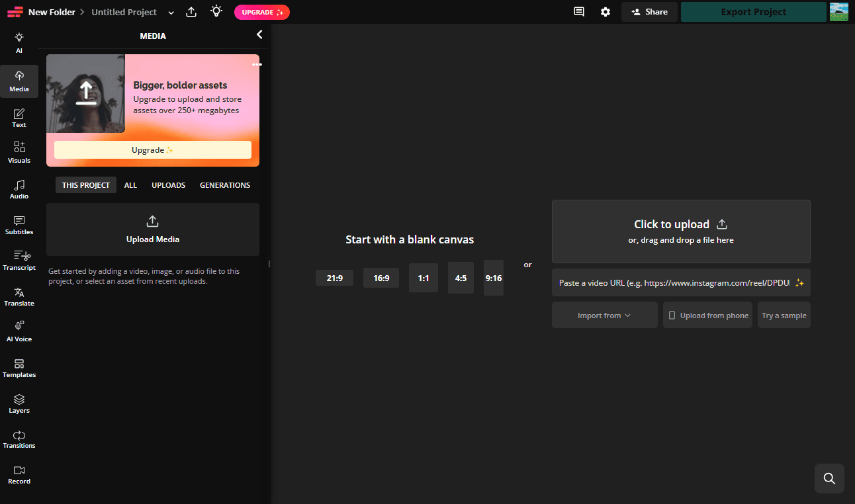Click the Untitled Project name

point(124,12)
